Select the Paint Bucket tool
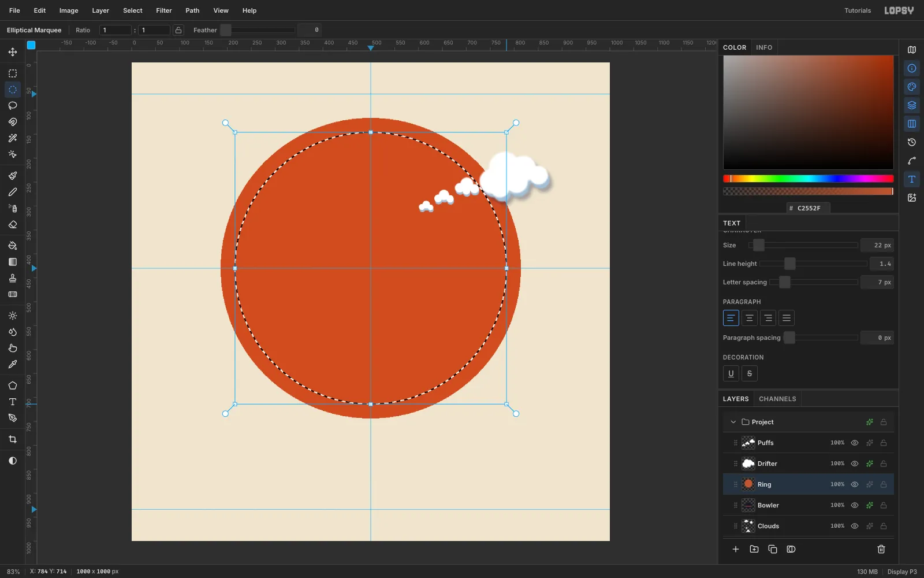This screenshot has width=924, height=578. 13,246
